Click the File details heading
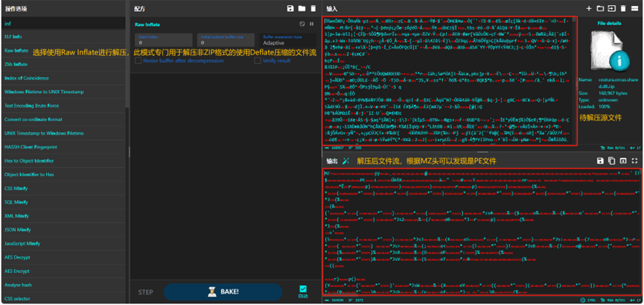The image size is (644, 305). [609, 23]
